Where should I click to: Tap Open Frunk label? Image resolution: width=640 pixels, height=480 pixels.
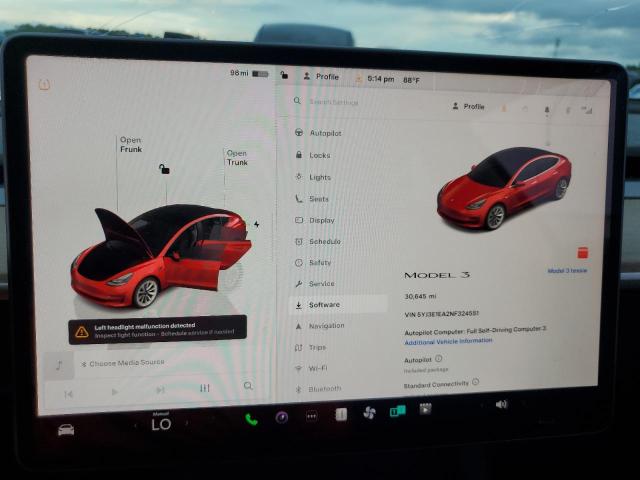131,145
